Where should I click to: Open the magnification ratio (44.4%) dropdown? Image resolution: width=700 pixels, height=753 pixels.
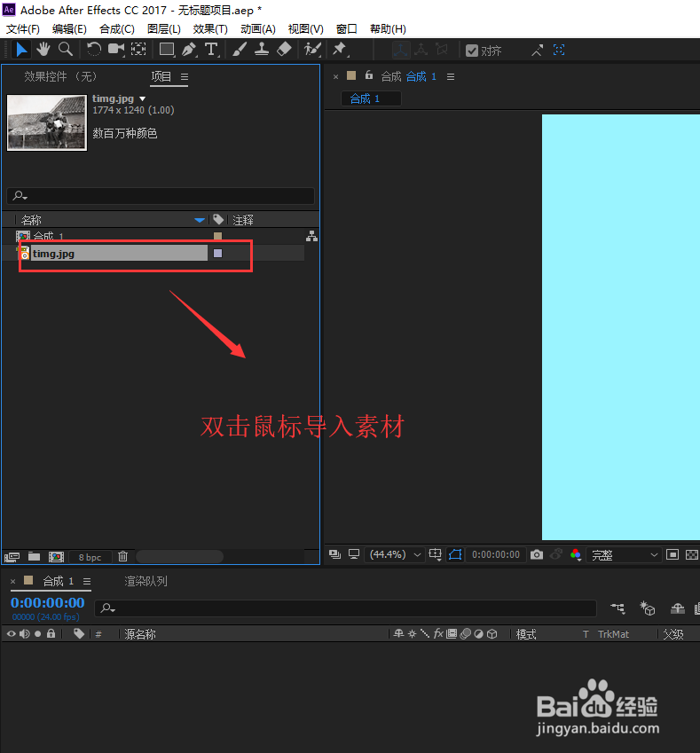[x=395, y=554]
